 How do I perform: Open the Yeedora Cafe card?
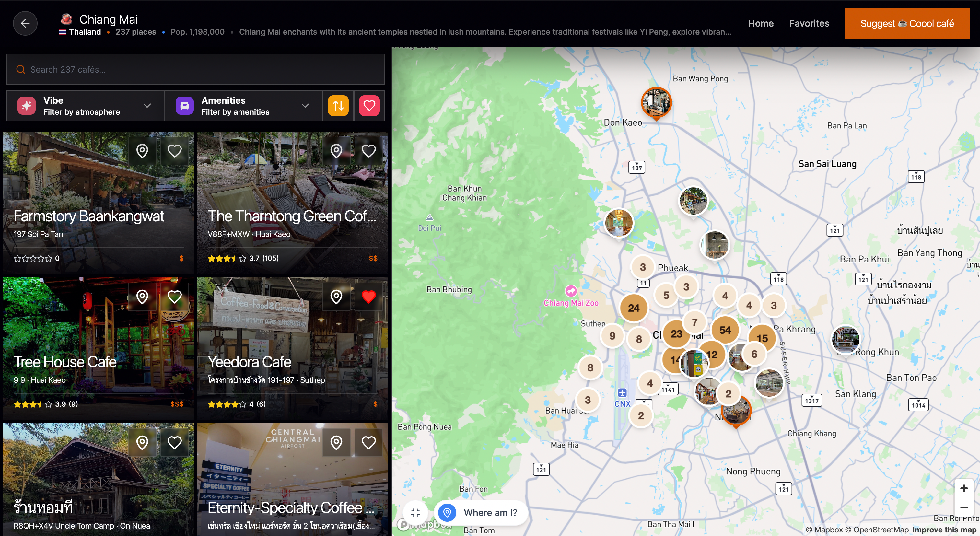point(293,348)
